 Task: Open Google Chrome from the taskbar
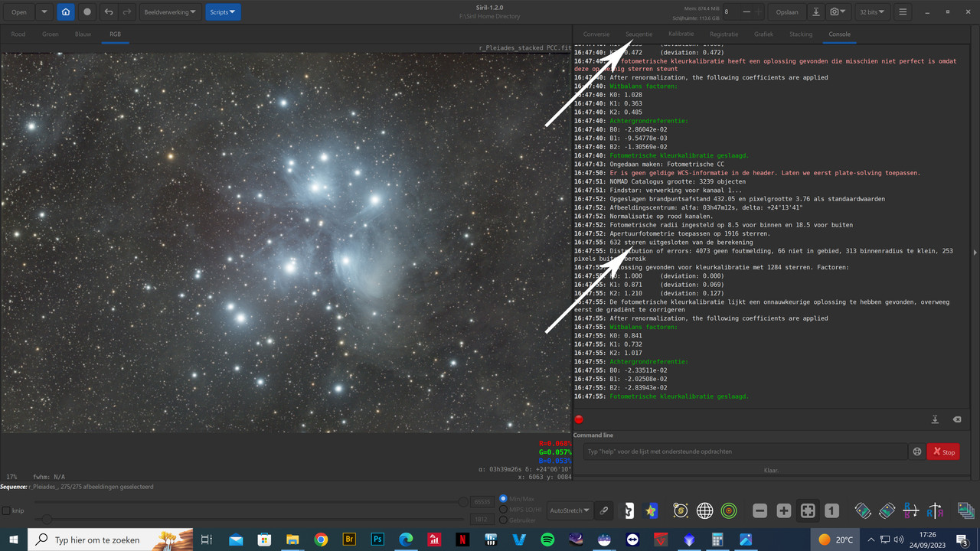[321, 540]
